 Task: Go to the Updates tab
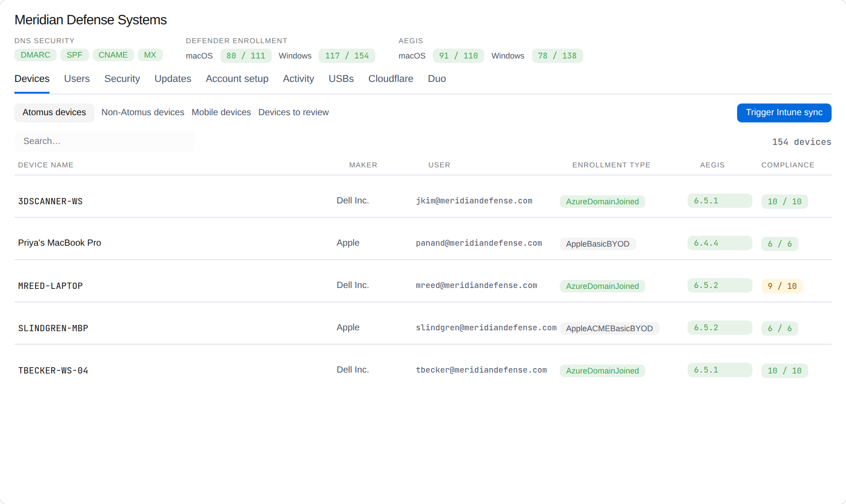point(173,79)
